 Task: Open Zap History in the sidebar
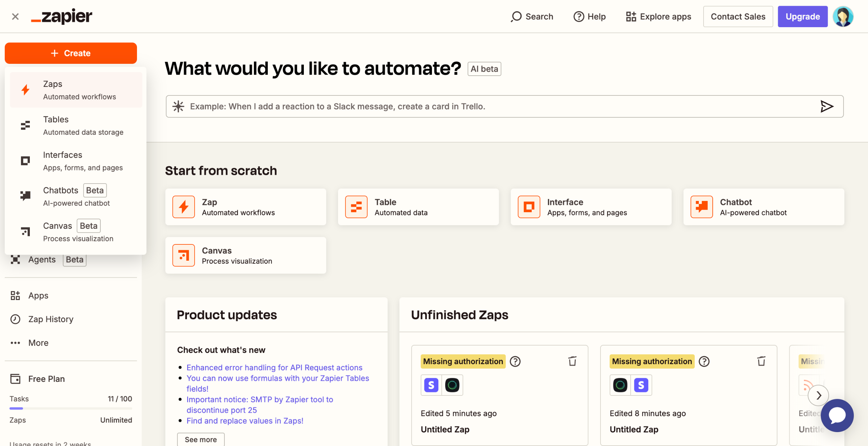tap(51, 319)
